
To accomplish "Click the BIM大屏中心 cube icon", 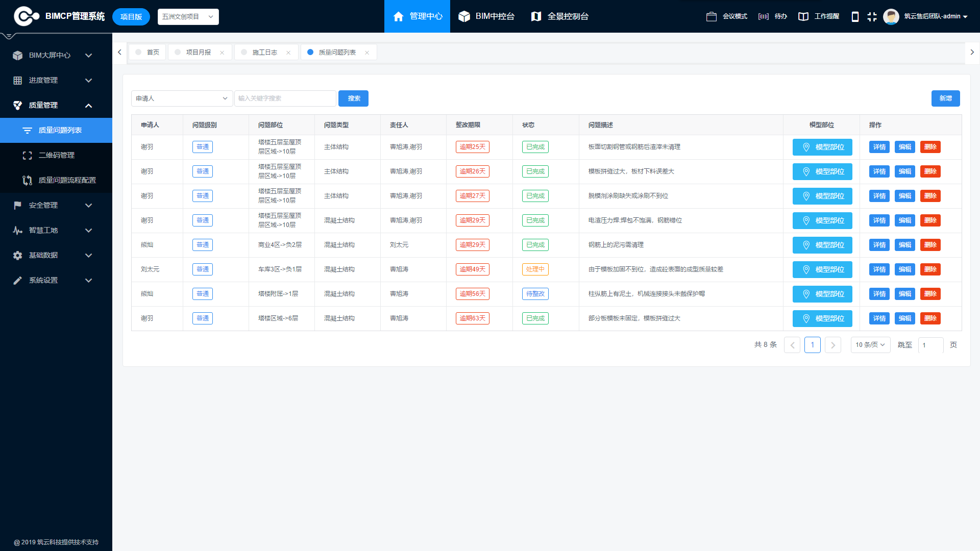I will (18, 55).
